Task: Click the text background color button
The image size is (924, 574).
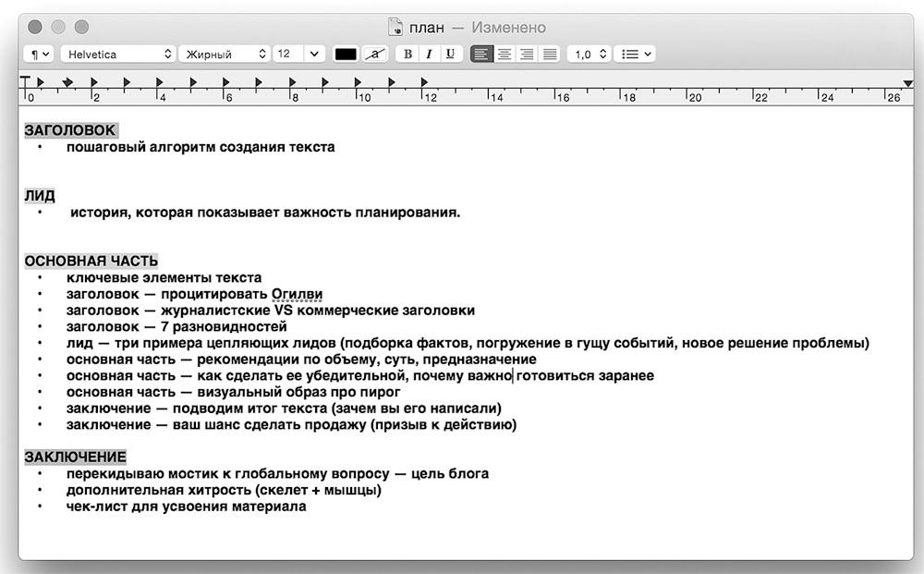Action: 374,55
